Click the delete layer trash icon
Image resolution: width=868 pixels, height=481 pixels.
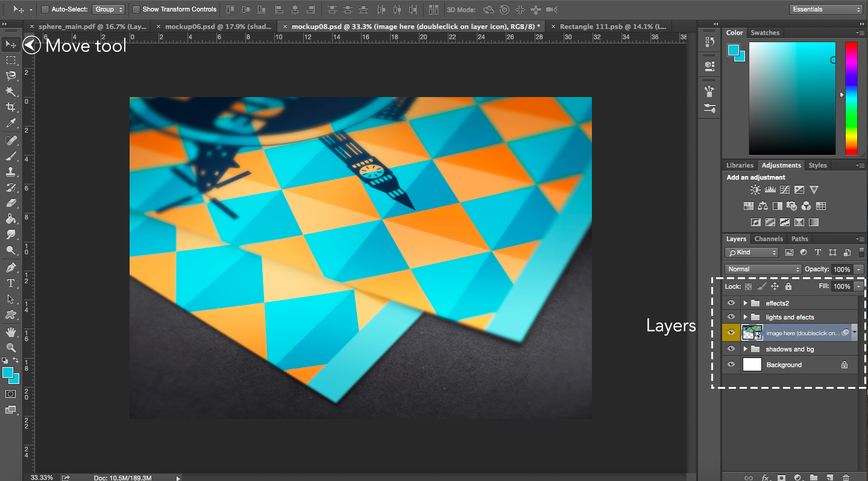click(x=846, y=477)
